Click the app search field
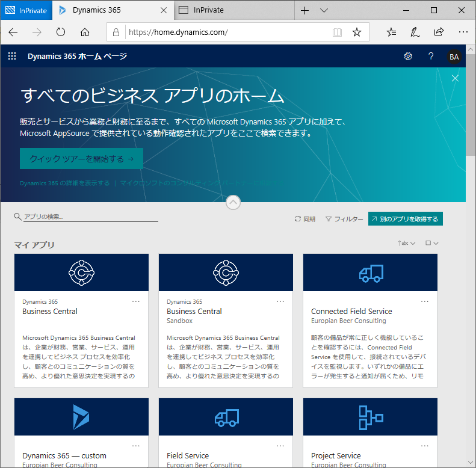476x468 pixels. [x=91, y=217]
